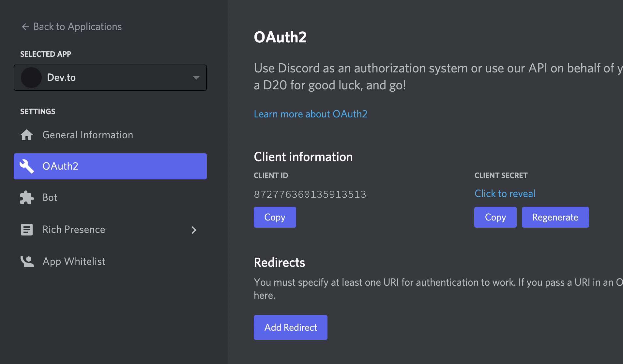Open the Bot settings page

coord(110,198)
